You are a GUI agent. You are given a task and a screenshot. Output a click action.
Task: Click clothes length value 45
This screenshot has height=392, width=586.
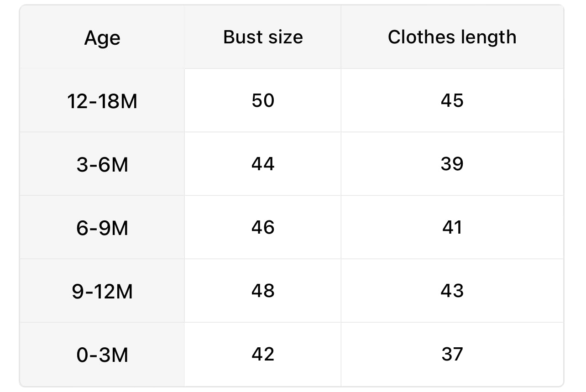coord(452,100)
